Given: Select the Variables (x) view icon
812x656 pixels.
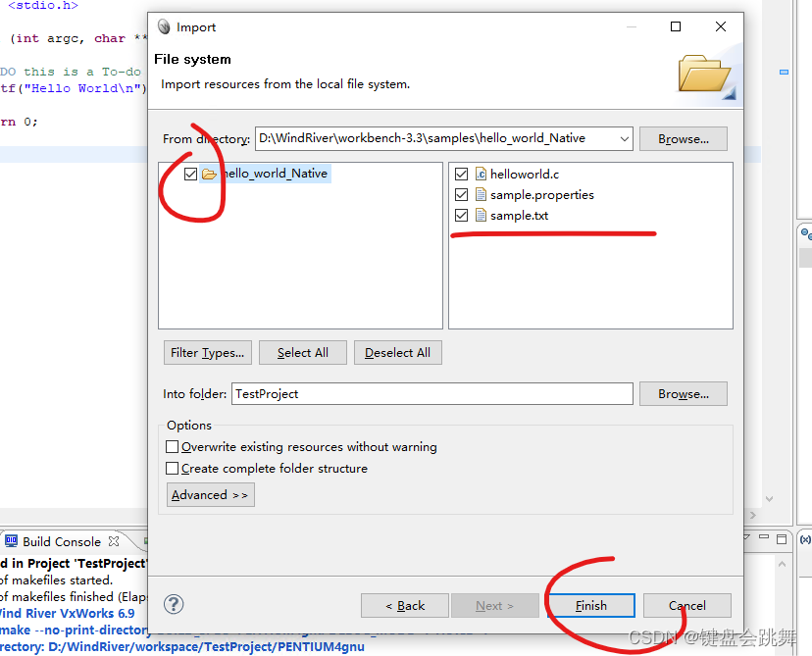Looking at the screenshot, I should point(805,538).
